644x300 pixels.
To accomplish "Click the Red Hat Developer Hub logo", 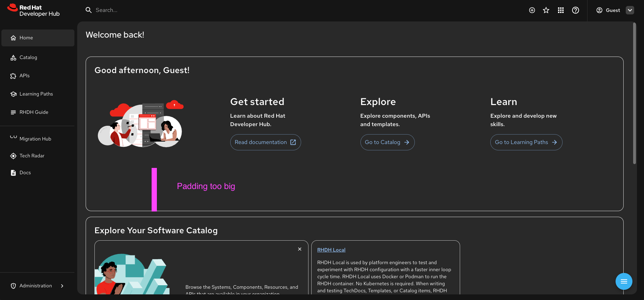I will point(34,11).
